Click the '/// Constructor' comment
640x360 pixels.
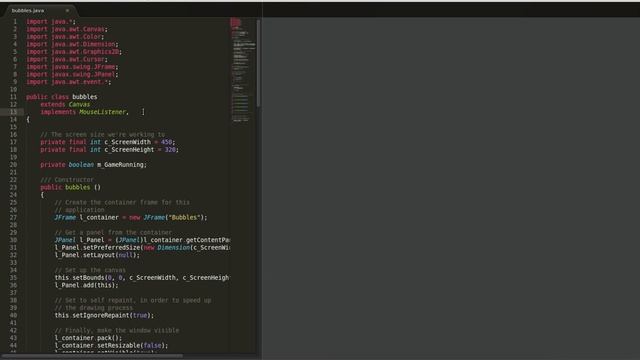pos(67,180)
